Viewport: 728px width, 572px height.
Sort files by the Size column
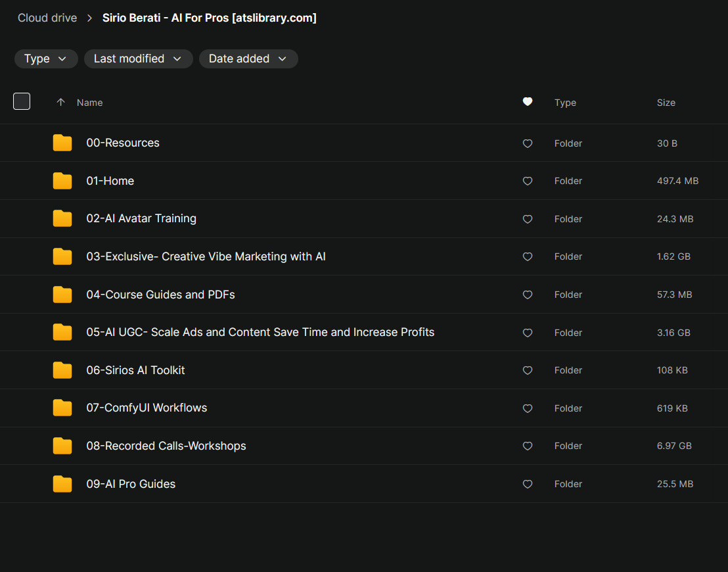pos(666,103)
